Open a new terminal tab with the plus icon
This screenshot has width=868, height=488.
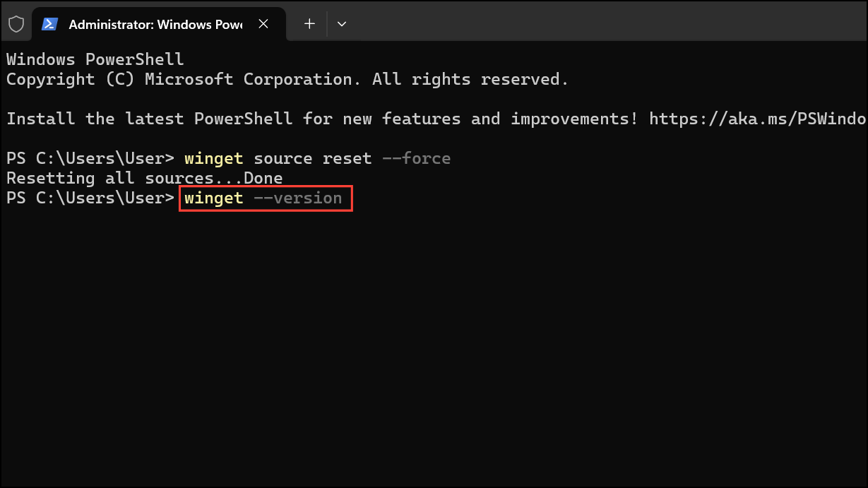[x=309, y=23]
